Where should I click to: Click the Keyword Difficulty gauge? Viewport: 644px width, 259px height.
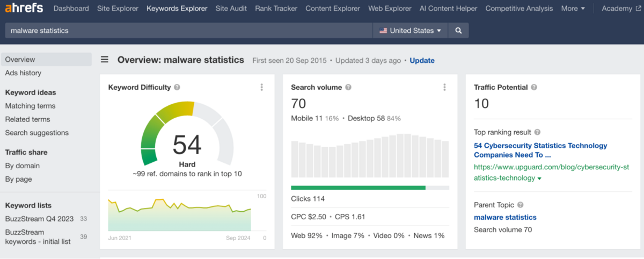(187, 133)
